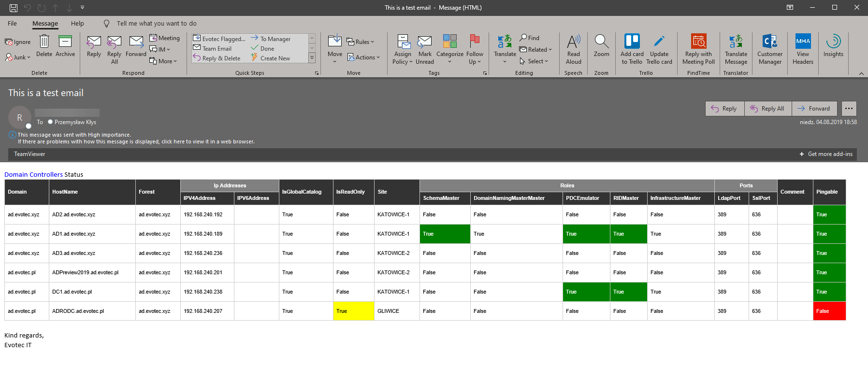Click the red Pingable False cell
The width and height of the screenshot is (868, 366).
point(829,311)
